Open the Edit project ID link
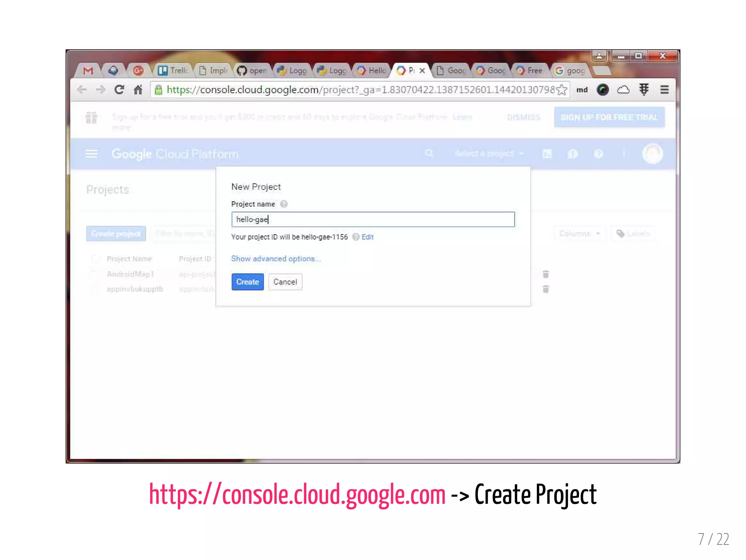Screen dimensions: 746x560 (x=367, y=237)
